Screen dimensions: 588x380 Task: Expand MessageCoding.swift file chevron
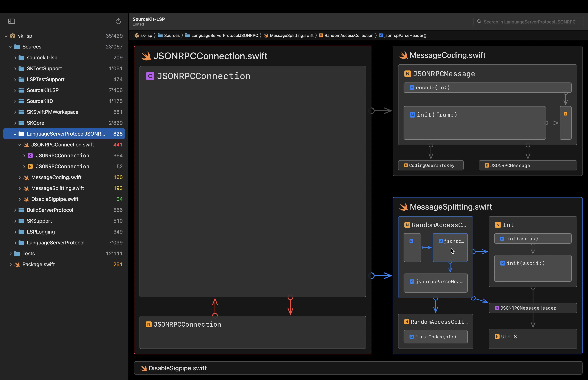click(x=20, y=177)
